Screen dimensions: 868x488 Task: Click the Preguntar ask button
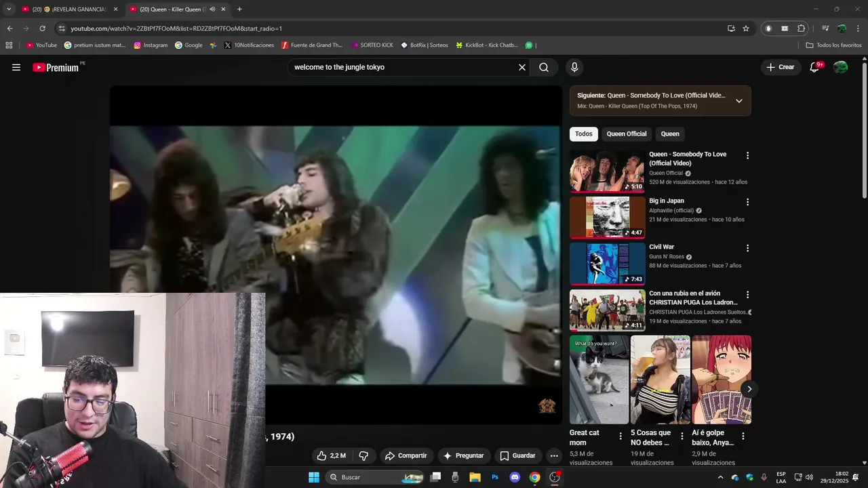(x=463, y=455)
